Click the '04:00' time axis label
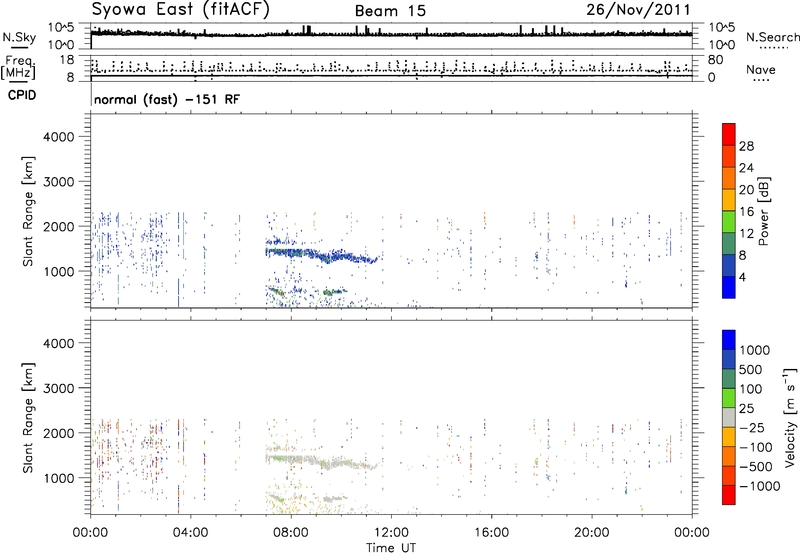Screen dimensions: 800x554 coord(191,533)
